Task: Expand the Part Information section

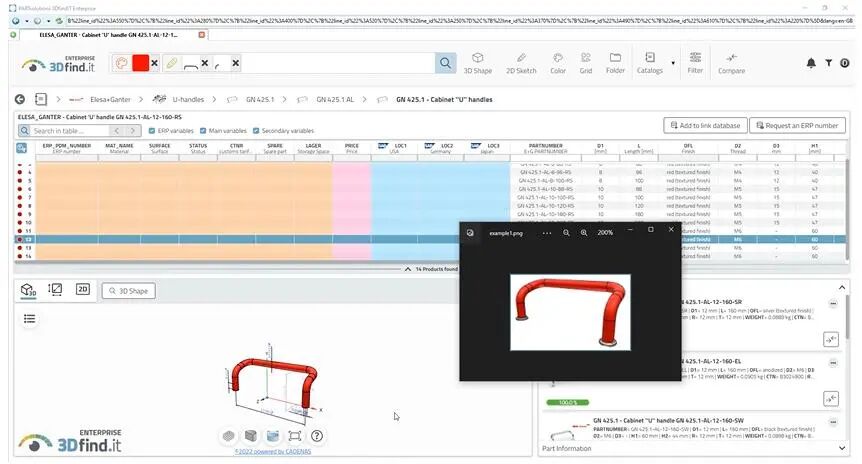Action: (842, 448)
